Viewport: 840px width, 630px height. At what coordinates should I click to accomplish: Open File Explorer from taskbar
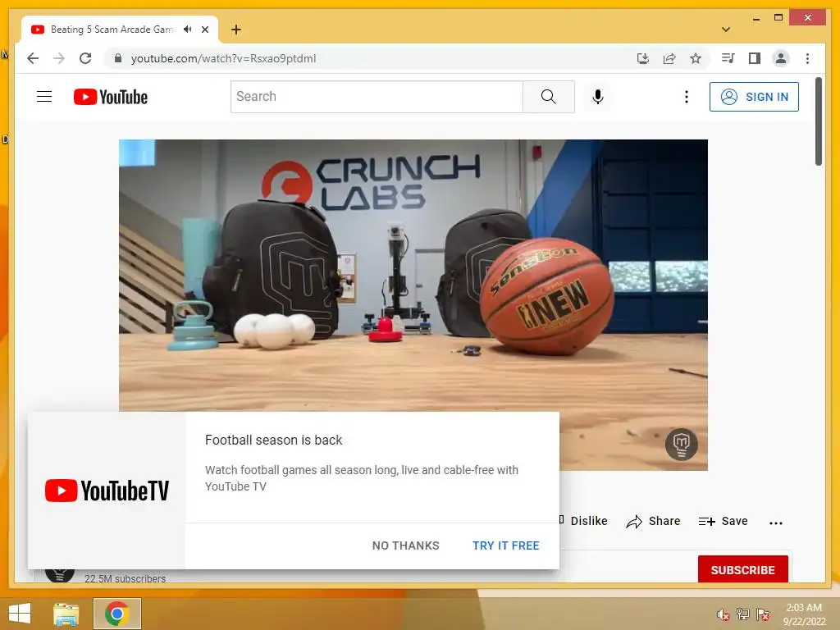pyautogui.click(x=66, y=614)
